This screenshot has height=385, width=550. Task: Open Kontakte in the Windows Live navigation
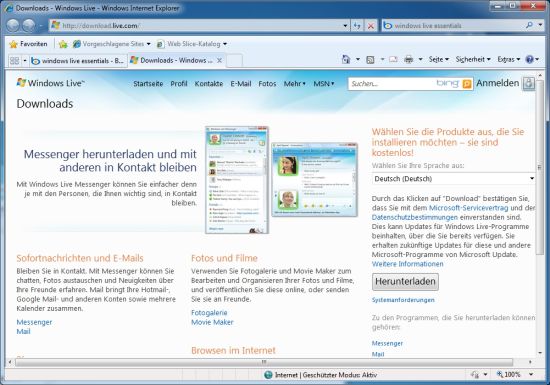coord(209,83)
